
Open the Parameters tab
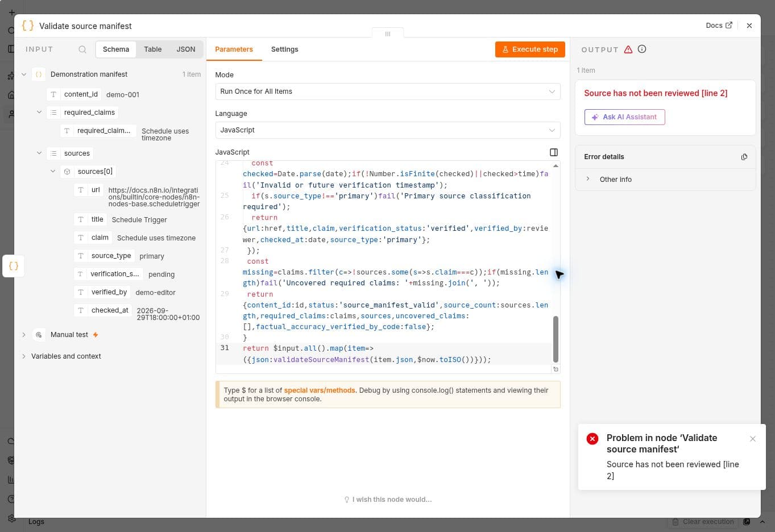234,49
